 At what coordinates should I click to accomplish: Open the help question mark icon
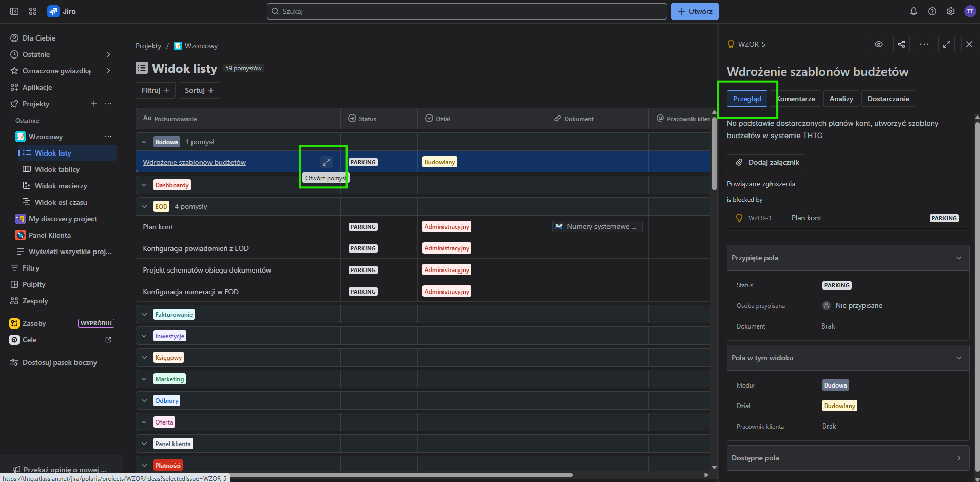click(x=932, y=11)
